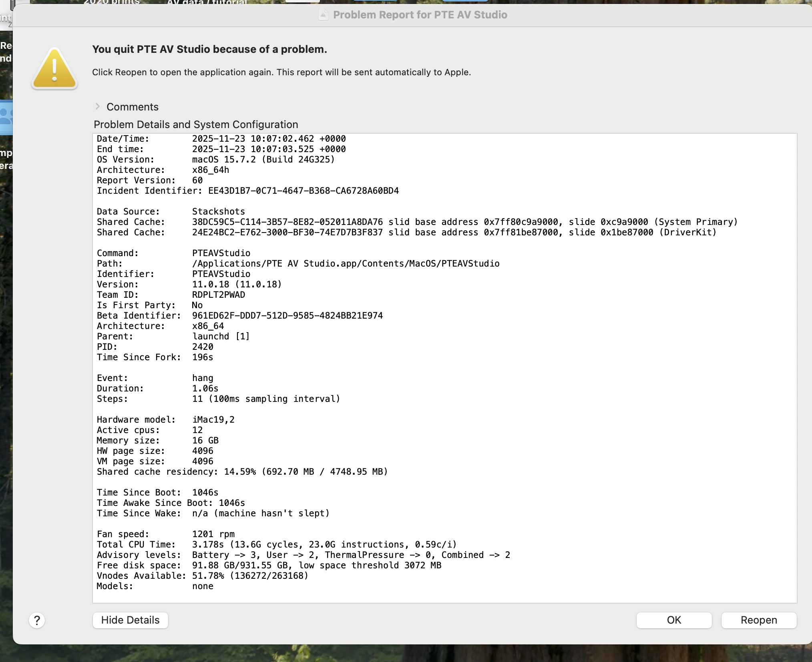Click the 2020 prints desktop folder label
The height and width of the screenshot is (662, 812).
(x=112, y=2)
